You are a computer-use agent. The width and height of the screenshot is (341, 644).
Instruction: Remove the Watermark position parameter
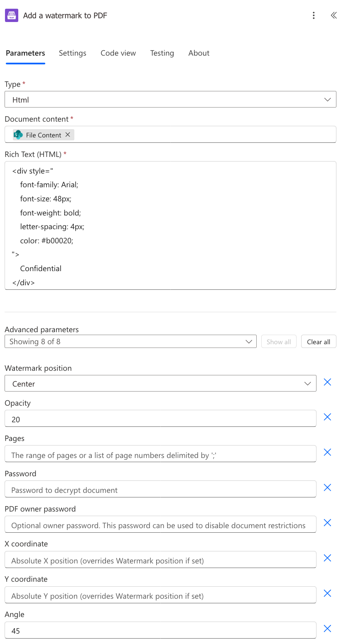pyautogui.click(x=327, y=382)
